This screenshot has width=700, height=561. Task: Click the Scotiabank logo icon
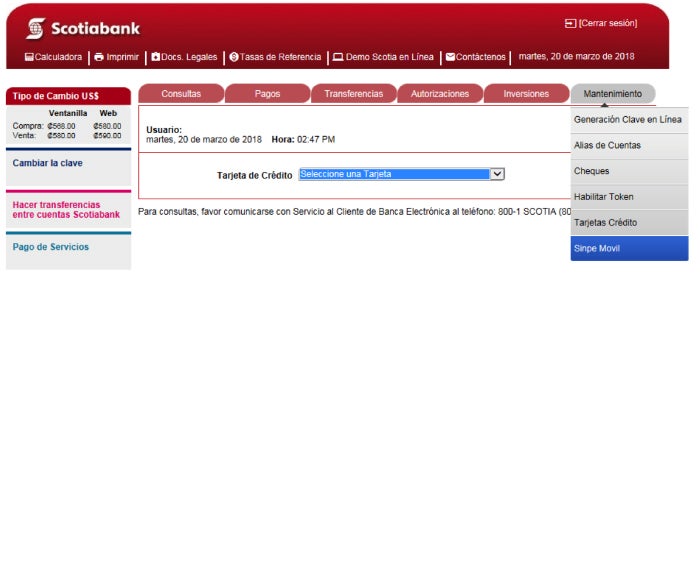click(x=36, y=28)
